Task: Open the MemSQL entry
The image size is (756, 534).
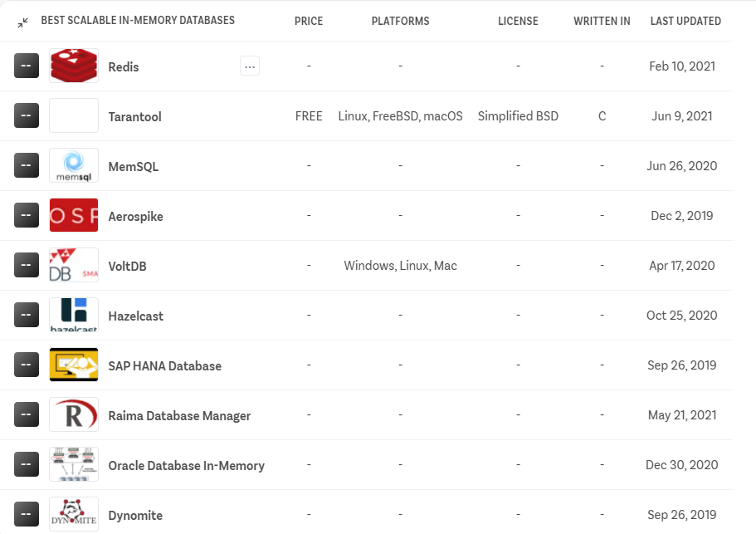Action: coord(133,167)
